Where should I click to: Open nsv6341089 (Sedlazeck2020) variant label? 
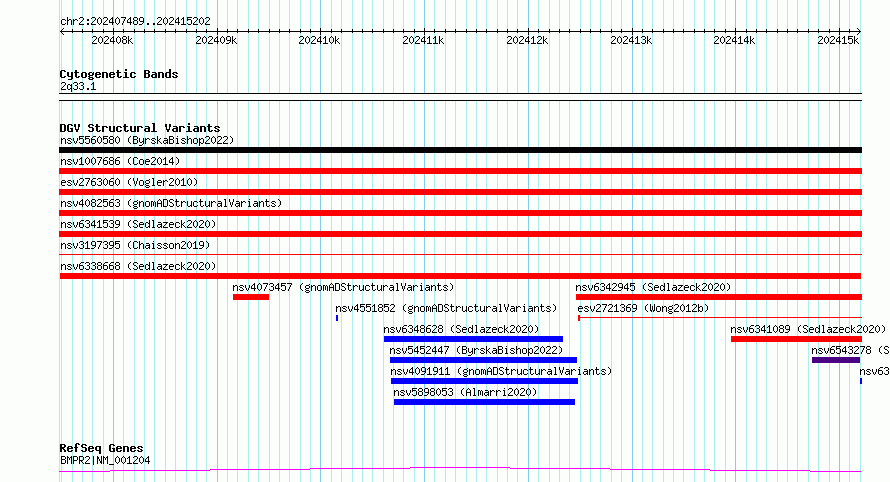(x=808, y=329)
